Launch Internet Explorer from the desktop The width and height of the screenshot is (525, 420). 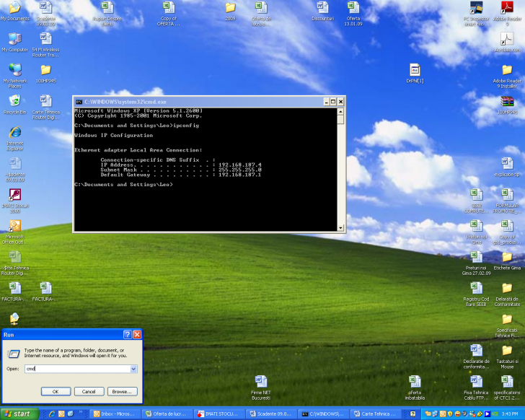(14, 133)
